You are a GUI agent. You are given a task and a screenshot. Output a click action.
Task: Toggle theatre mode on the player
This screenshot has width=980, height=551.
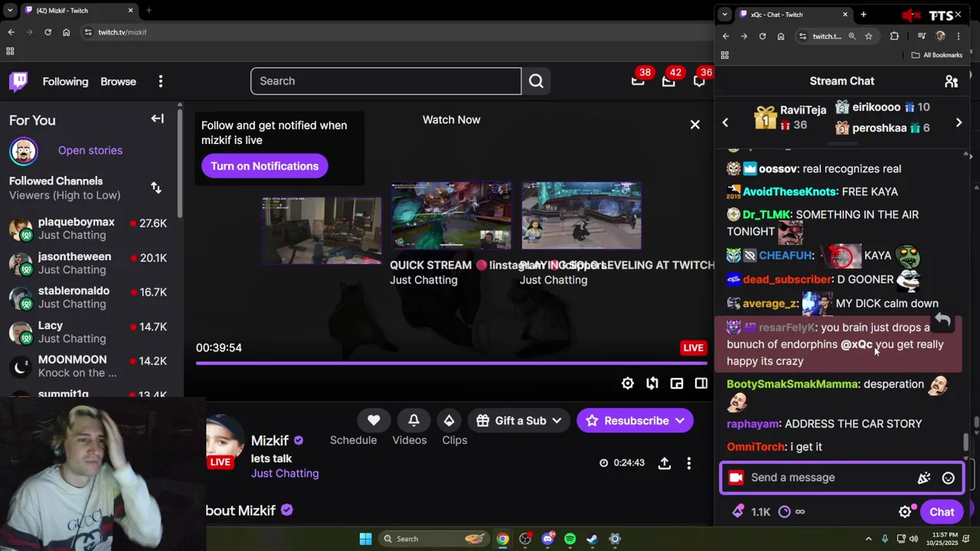[x=701, y=383]
